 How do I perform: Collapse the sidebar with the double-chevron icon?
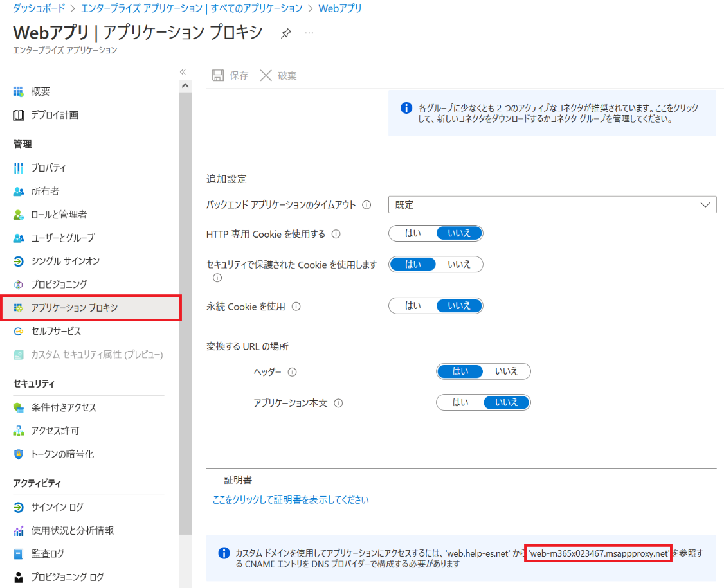click(183, 71)
